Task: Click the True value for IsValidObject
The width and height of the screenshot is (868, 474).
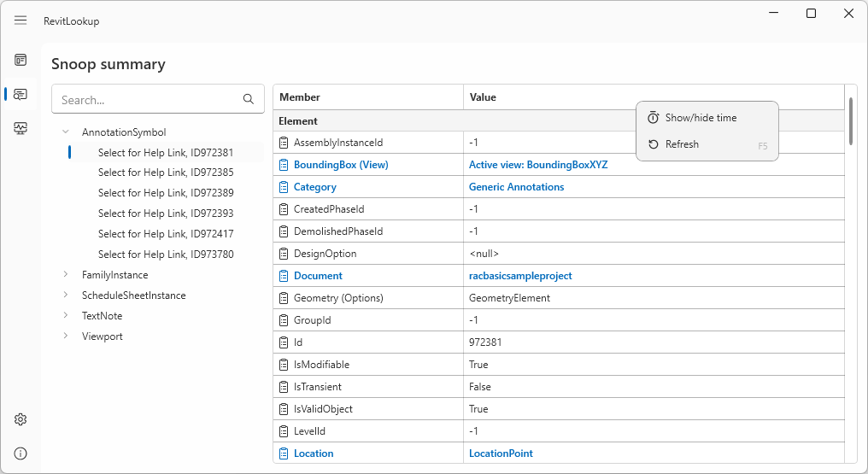Action: click(x=478, y=409)
